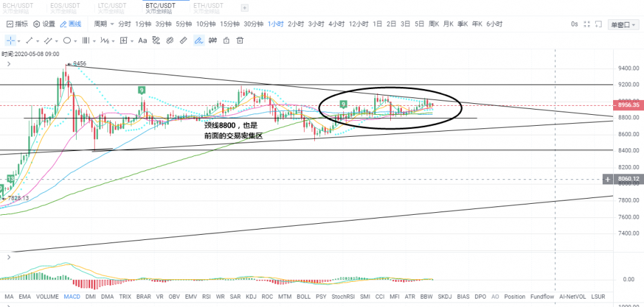Select the crosshair cursor tool

click(x=10, y=40)
